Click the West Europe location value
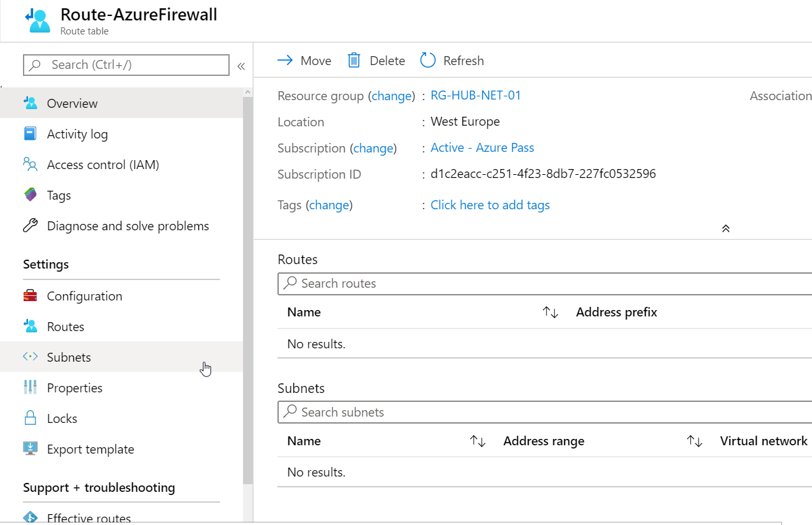Image resolution: width=812 pixels, height=525 pixels. coord(465,121)
